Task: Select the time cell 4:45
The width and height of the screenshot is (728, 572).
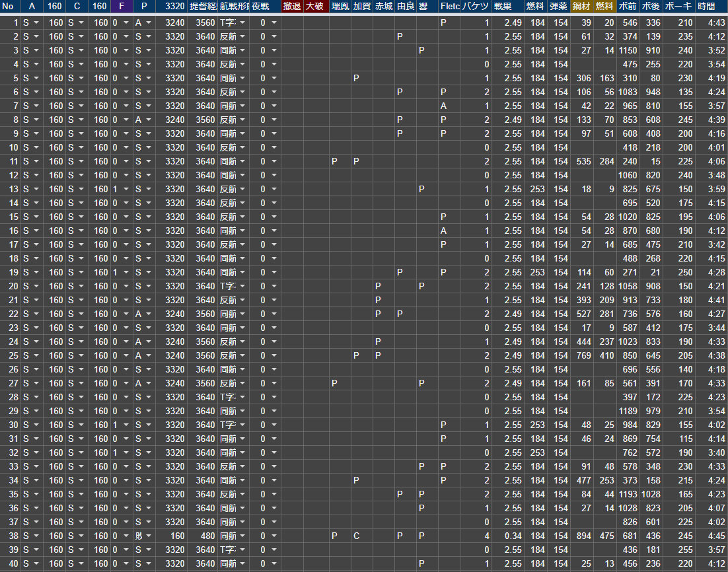Action: 711,536
